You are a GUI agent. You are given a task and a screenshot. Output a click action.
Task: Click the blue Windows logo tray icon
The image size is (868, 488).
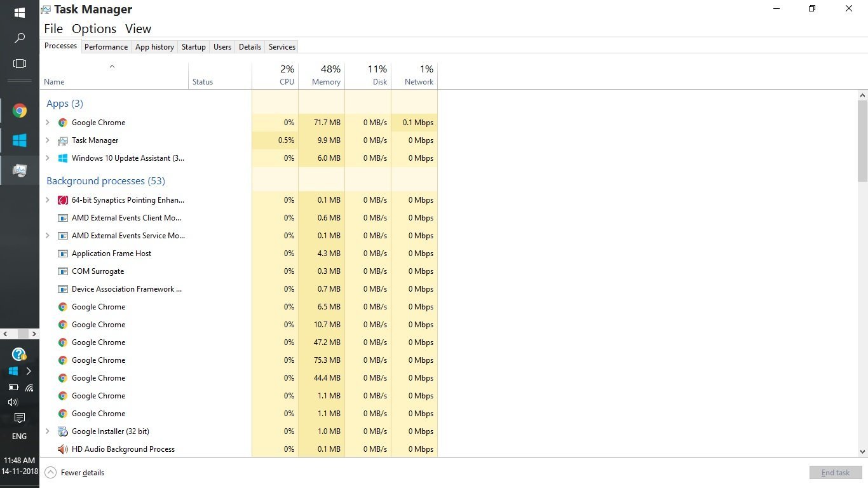coord(13,371)
